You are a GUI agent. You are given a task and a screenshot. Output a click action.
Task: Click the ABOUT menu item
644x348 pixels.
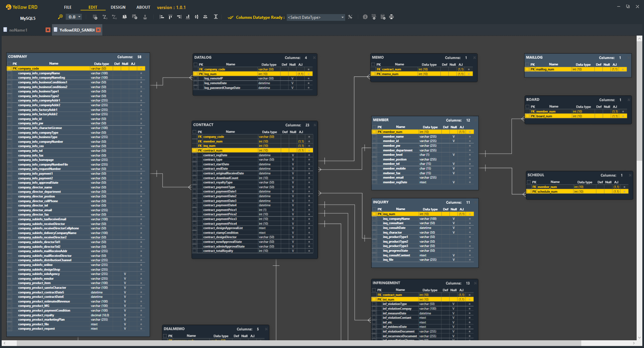click(x=143, y=7)
